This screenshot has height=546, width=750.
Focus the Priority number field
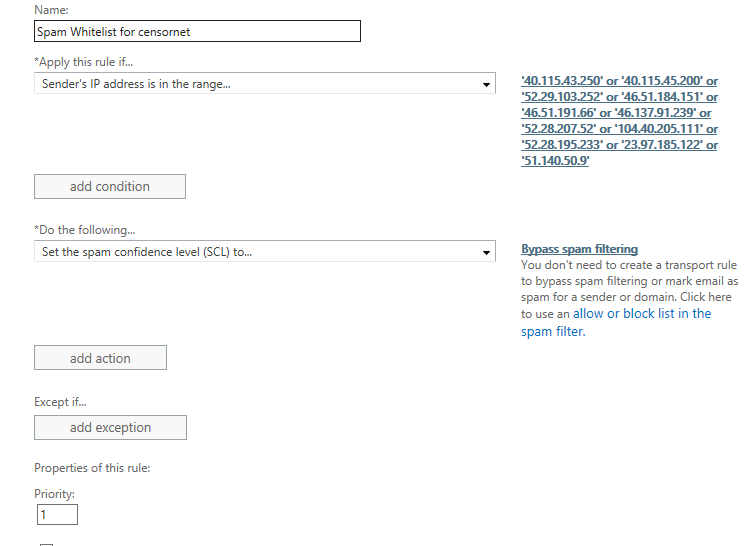[57, 515]
